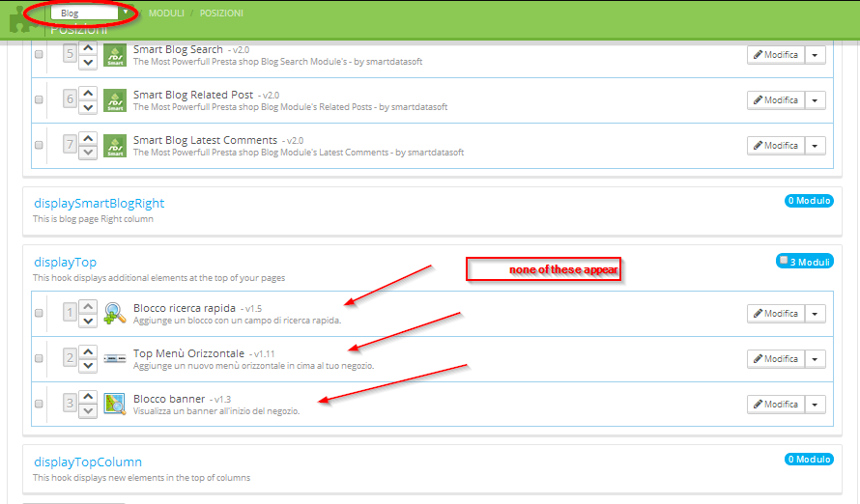Open the POSIZIONI breadcrumb item

coord(221,14)
